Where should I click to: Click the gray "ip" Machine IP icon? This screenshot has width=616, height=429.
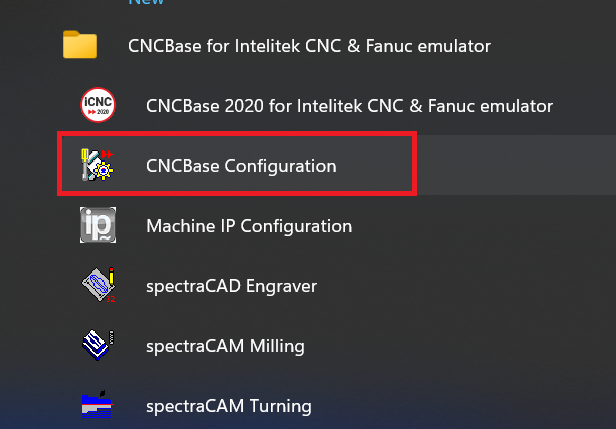tap(98, 225)
